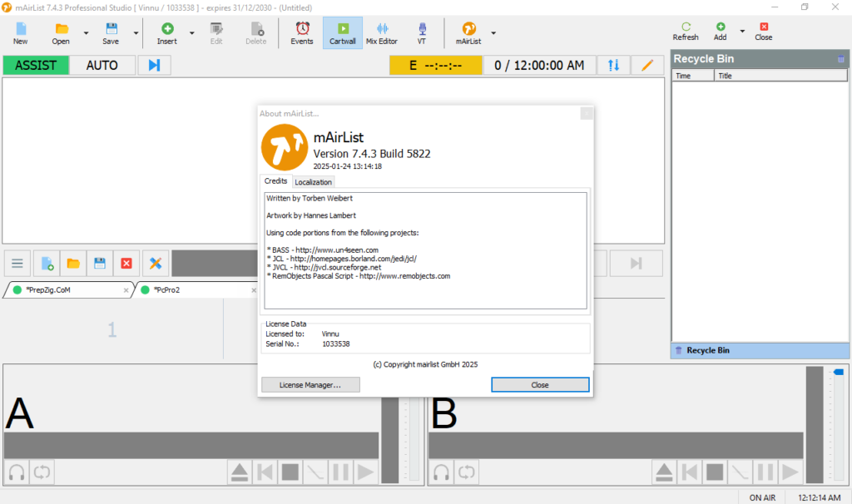852x504 pixels.
Task: Click the cartwall open folder icon
Action: [73, 264]
